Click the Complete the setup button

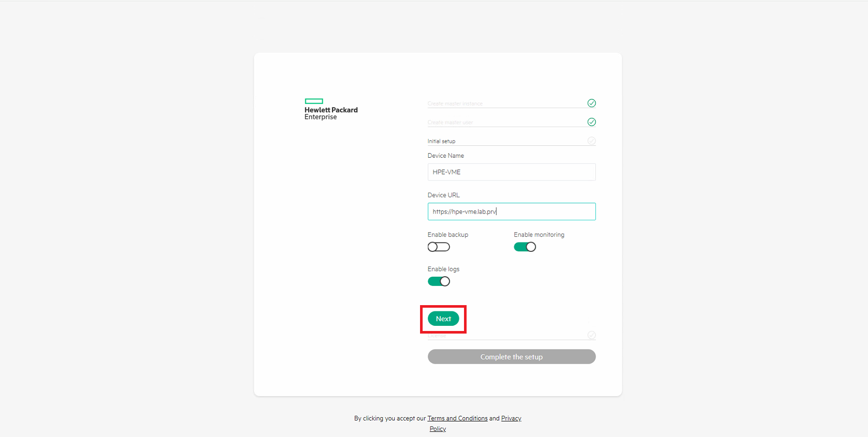coord(512,357)
